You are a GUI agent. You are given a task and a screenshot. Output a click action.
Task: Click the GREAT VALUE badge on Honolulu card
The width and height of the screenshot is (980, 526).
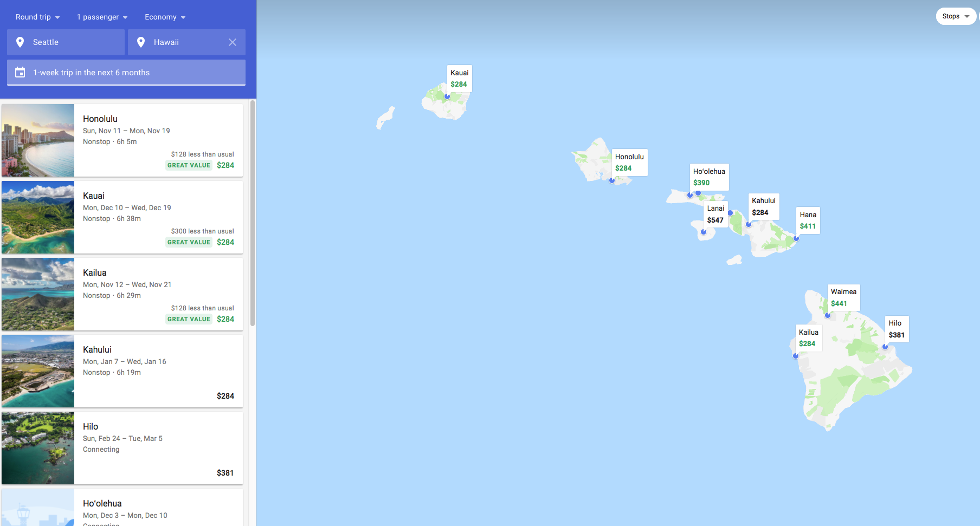[189, 165]
